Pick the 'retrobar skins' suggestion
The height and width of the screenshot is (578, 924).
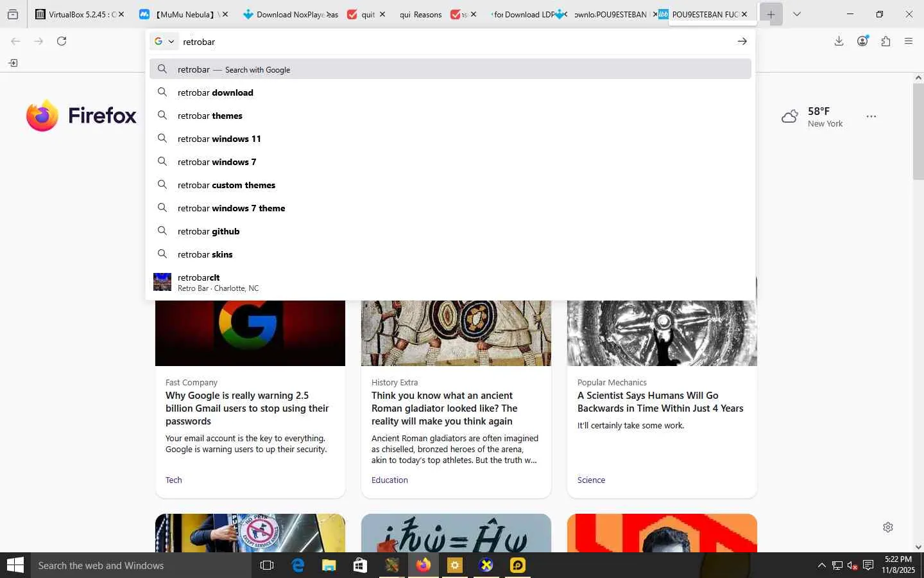pyautogui.click(x=450, y=254)
